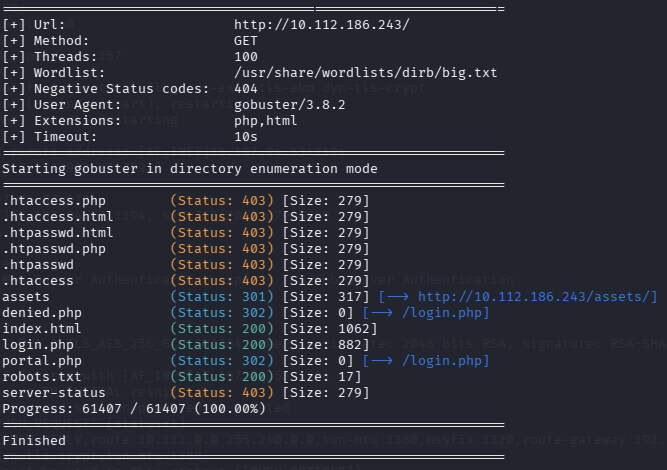This screenshot has height=470, width=667.
Task: Click the Finished text at the bottom
Action: click(x=35, y=440)
